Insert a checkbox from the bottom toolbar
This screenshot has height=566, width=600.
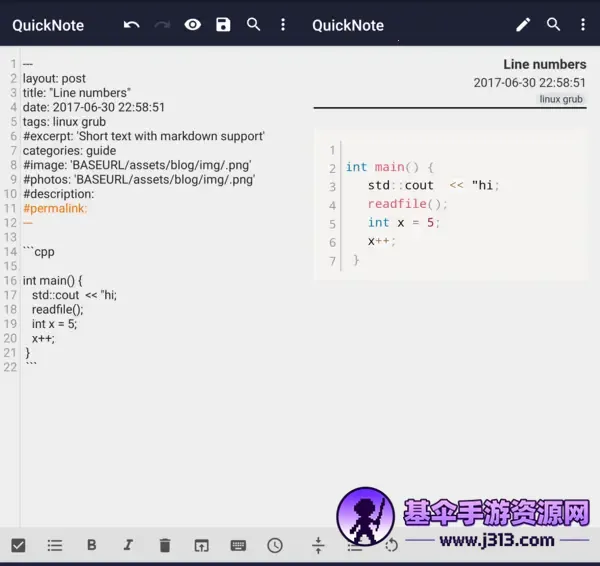(x=18, y=545)
